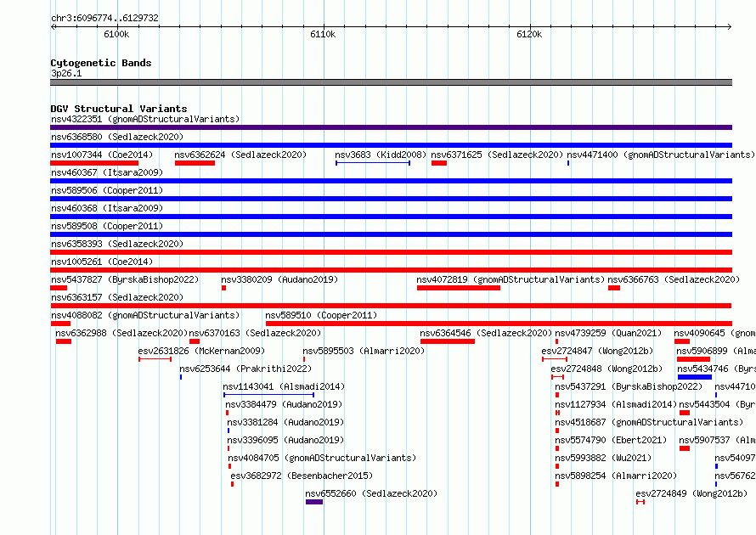This screenshot has height=535, width=756.
Task: Click the red nsv589510 Cooper2011 bar
Action: pos(499,324)
